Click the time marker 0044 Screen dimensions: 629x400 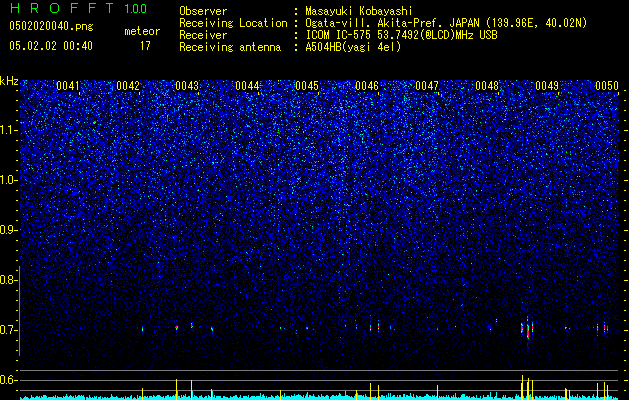[x=247, y=86]
